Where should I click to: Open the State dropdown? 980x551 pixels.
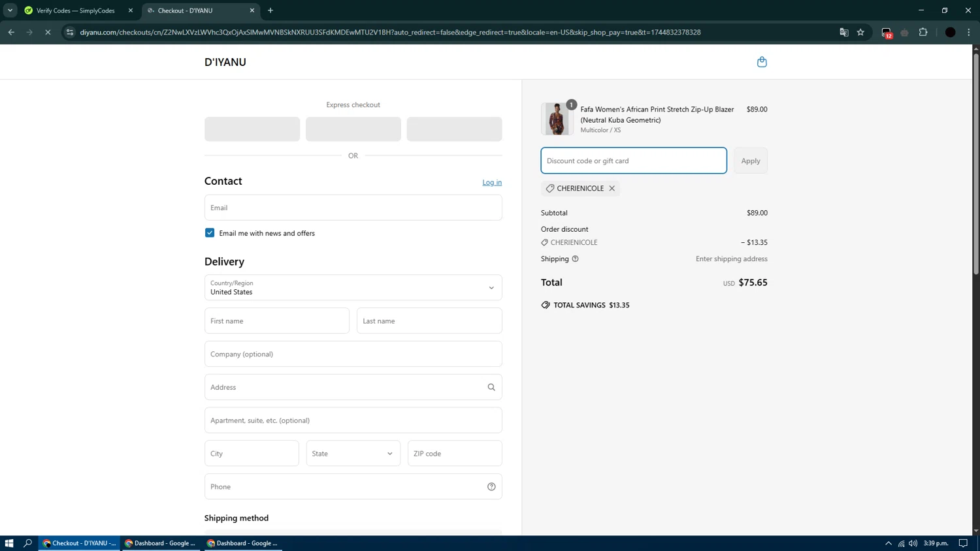coord(353,453)
